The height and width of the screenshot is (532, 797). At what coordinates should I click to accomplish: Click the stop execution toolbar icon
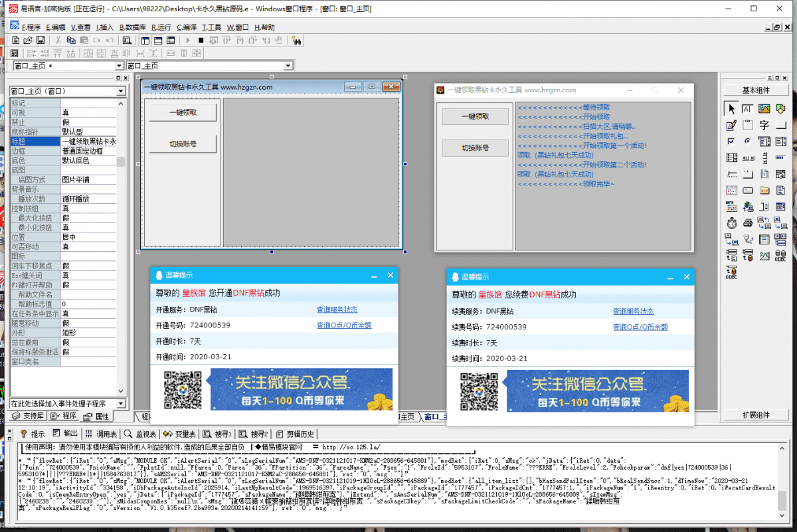201,41
